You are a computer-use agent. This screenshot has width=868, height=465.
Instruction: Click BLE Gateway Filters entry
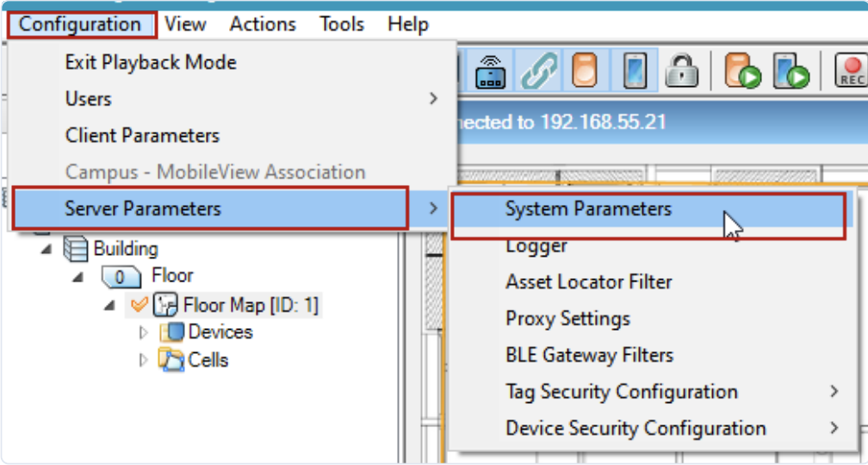click(589, 355)
